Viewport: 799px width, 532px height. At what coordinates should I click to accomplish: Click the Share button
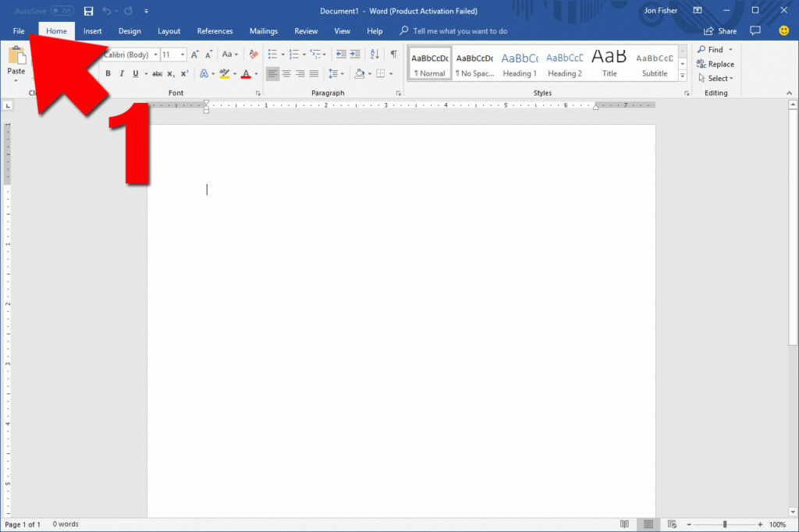point(719,30)
